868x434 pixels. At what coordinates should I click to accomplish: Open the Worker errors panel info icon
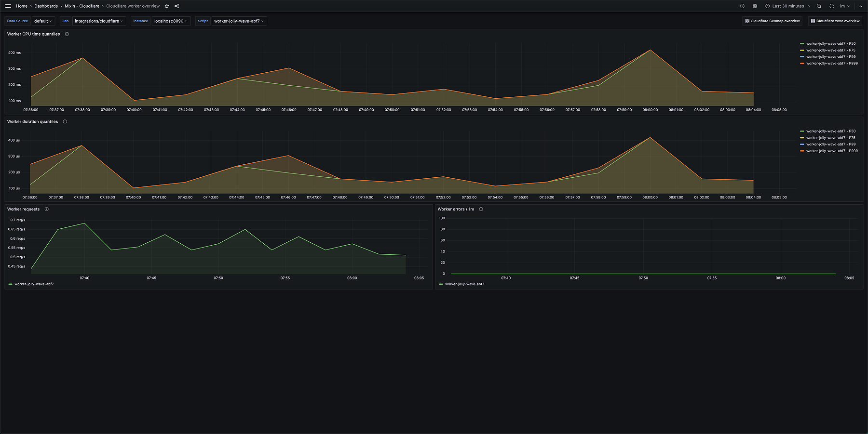[x=480, y=209]
